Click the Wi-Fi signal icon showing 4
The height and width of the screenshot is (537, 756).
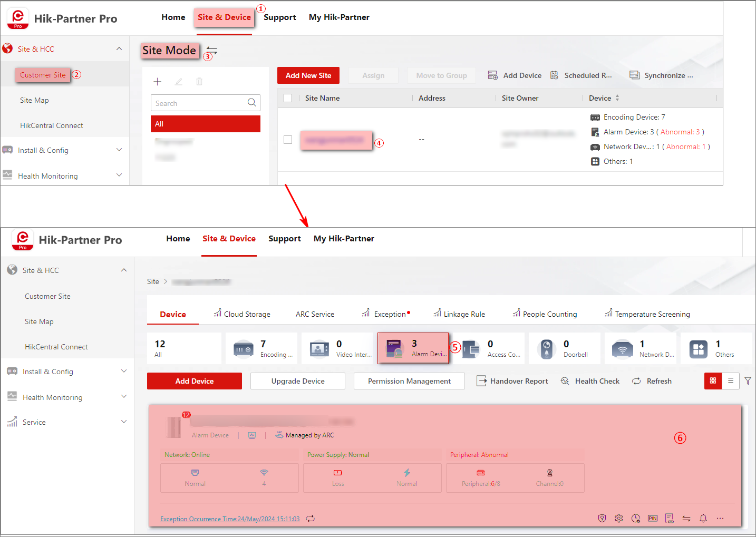click(x=264, y=472)
